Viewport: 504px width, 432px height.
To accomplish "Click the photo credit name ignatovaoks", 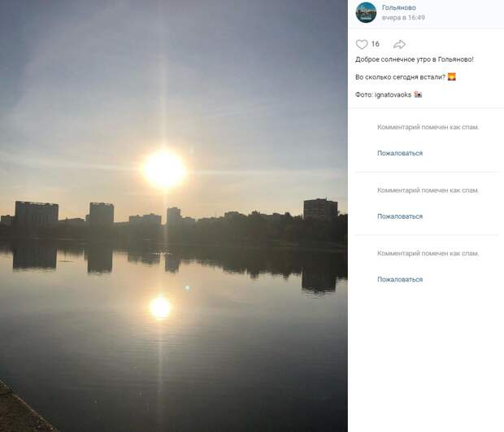I will point(393,94).
